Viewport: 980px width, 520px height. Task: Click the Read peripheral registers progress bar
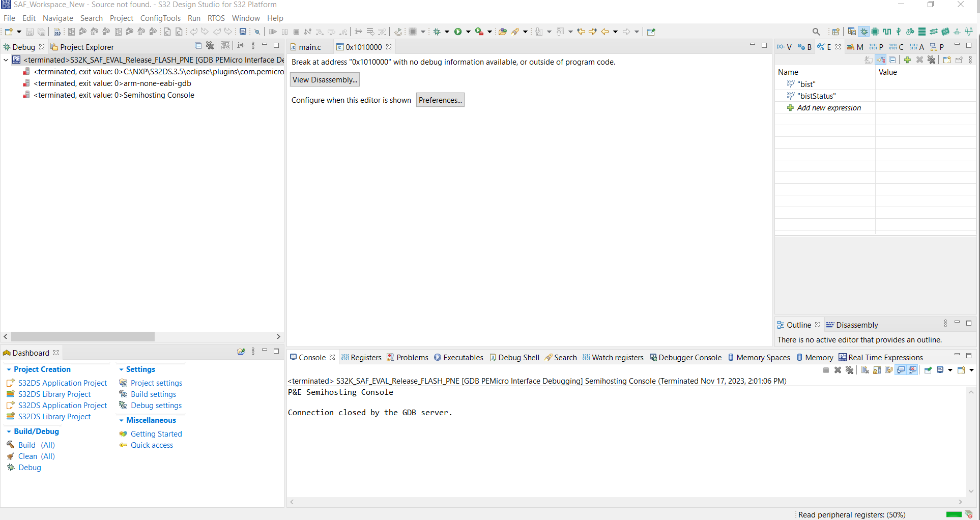click(953, 514)
